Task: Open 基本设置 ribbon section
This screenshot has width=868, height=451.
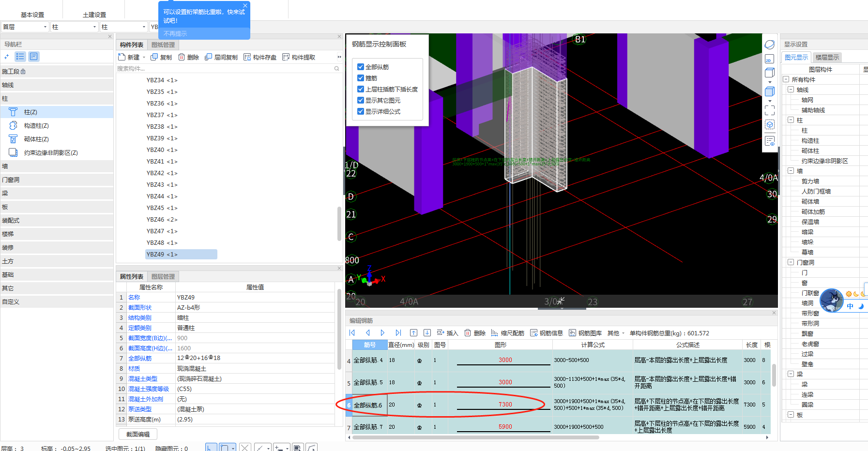Action: 32,15
